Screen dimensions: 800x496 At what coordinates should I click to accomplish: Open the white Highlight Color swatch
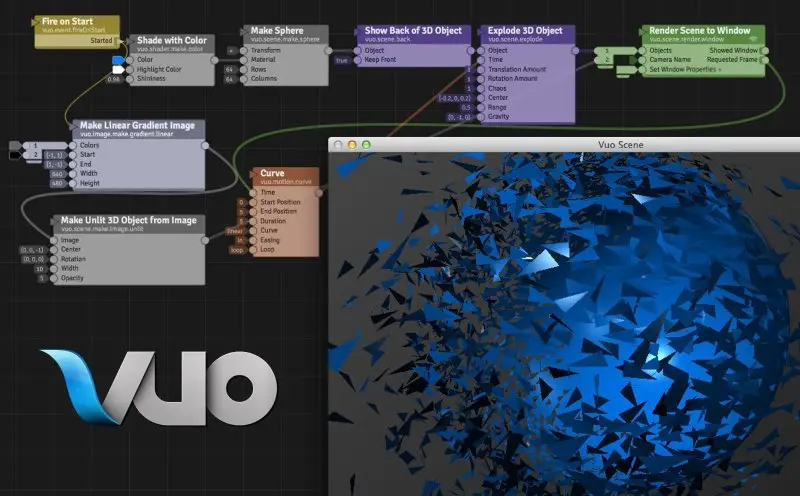point(118,69)
